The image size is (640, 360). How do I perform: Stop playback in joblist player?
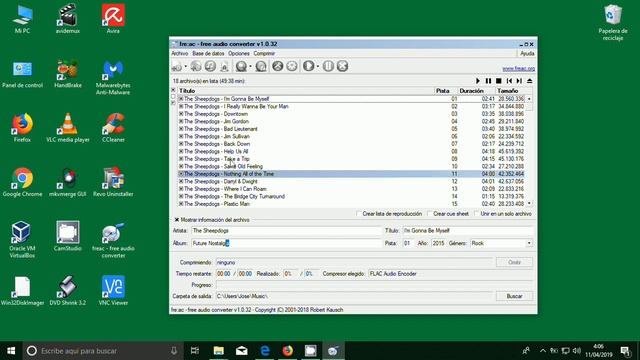[498, 81]
